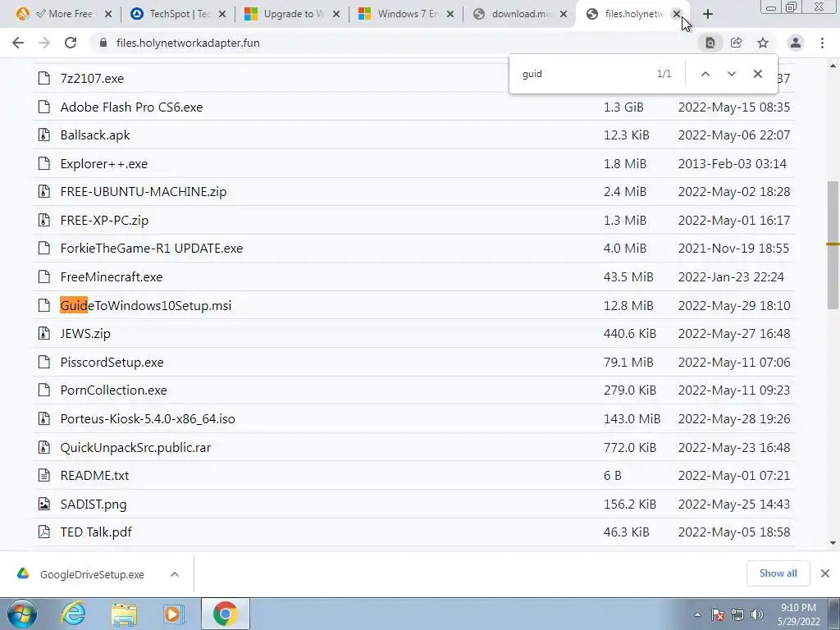The width and height of the screenshot is (840, 630).
Task: Click the date 2022-May-29 18:10
Action: 734,305
